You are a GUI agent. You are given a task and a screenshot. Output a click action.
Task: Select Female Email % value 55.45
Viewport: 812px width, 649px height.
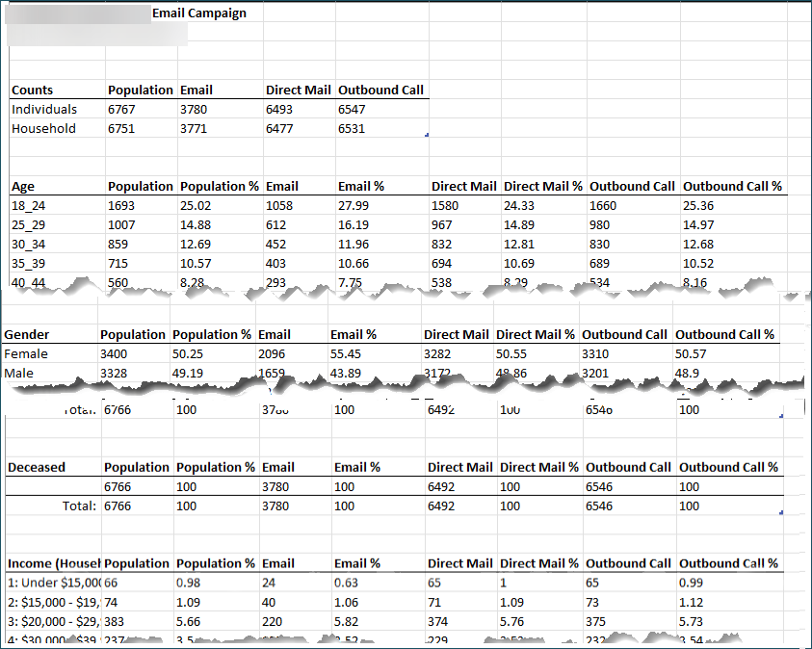pos(347,353)
